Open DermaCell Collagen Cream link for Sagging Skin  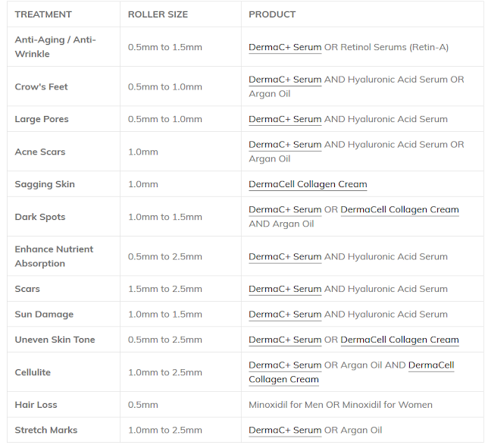coord(308,184)
